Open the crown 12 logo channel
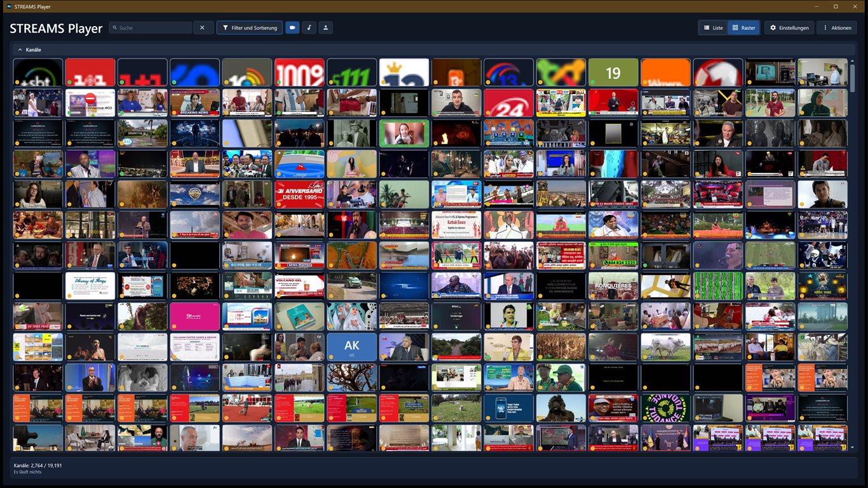 [404, 72]
